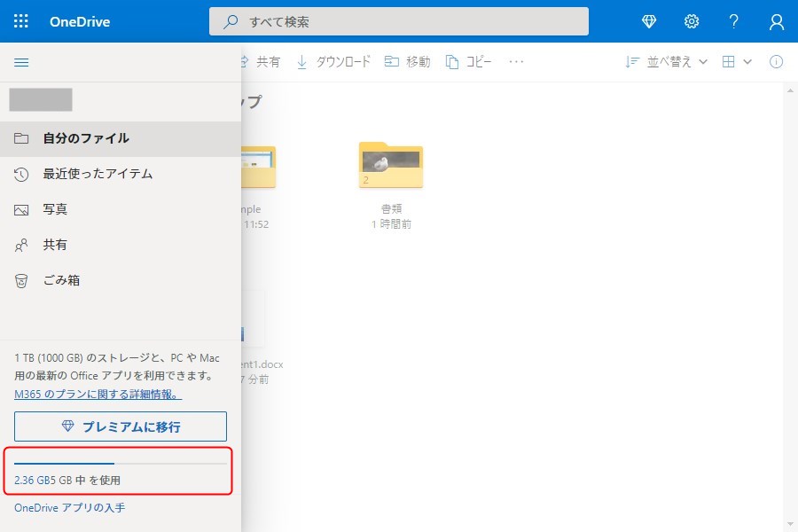Click the storage usage progress bar

121,463
